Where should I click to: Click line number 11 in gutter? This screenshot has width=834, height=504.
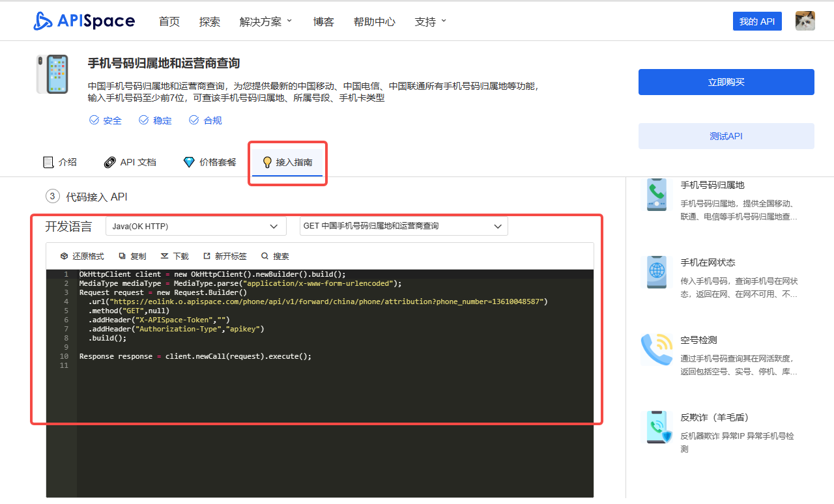pos(64,365)
